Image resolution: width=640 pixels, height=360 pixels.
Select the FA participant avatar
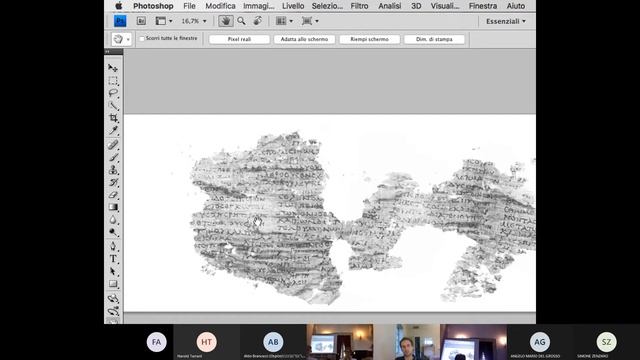[x=157, y=342]
